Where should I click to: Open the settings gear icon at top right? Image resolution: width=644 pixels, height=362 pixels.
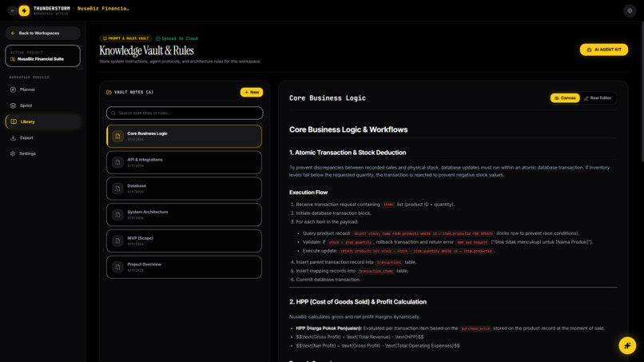[630, 10]
